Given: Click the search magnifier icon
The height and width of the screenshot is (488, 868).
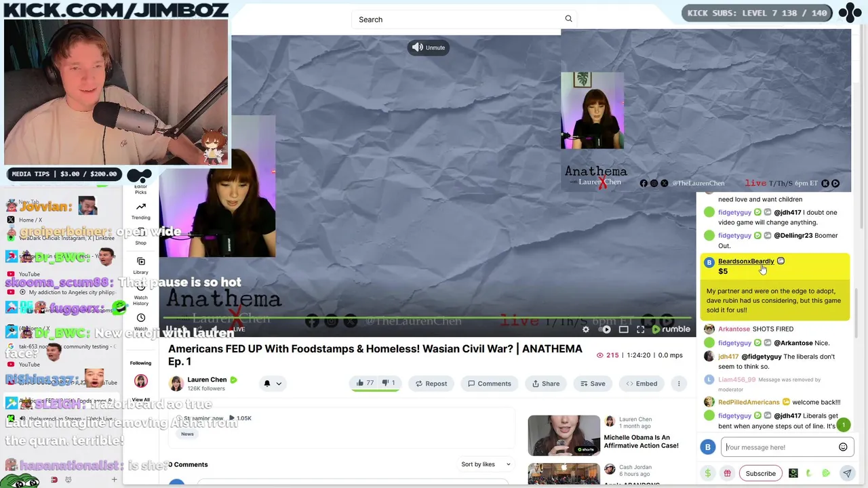Looking at the screenshot, I should click(x=568, y=19).
